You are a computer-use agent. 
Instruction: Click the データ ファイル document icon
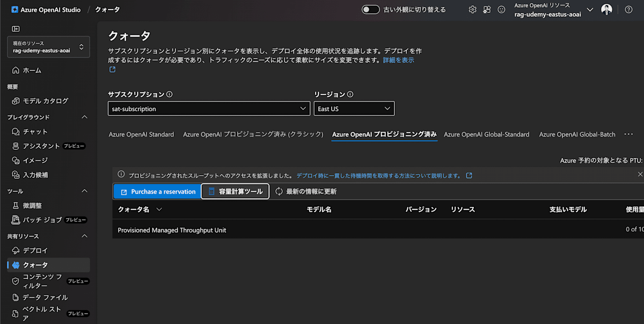16,297
